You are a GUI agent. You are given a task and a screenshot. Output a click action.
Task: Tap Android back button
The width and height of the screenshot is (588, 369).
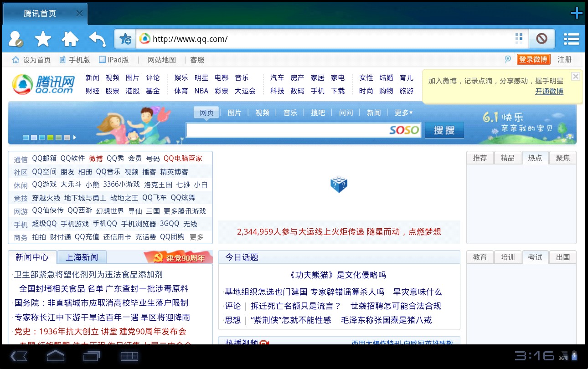[x=19, y=356]
